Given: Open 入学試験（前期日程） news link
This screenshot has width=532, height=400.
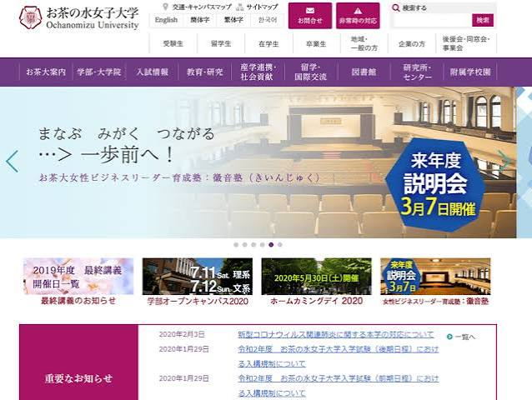Looking at the screenshot, I should [339, 386].
